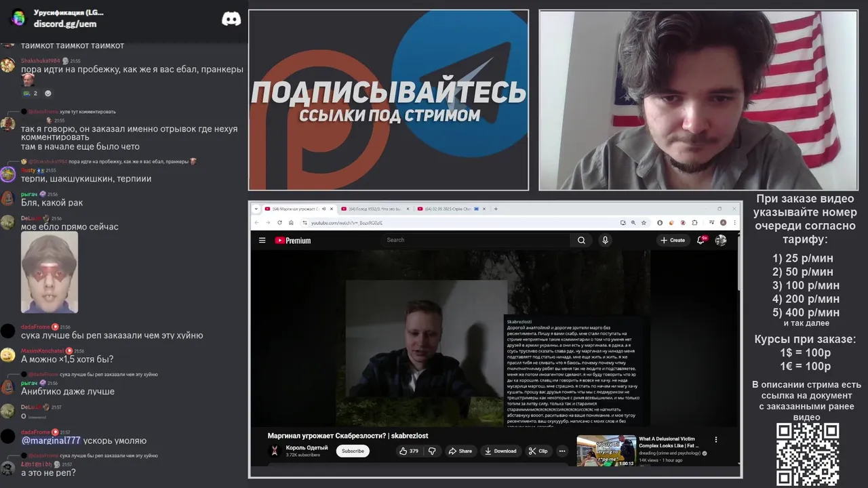Viewport: 868px width, 488px height.
Task: Click the Король Одетый channel name
Action: (x=307, y=447)
